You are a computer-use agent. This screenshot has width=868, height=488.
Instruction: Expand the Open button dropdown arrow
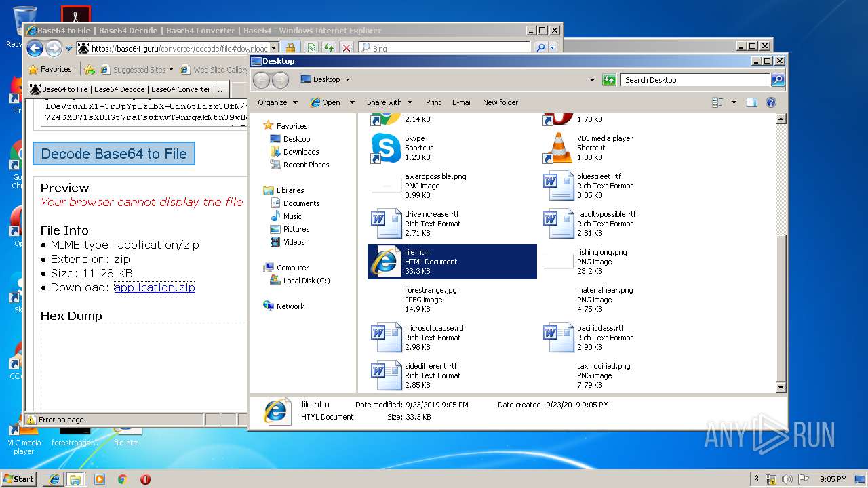coord(352,102)
